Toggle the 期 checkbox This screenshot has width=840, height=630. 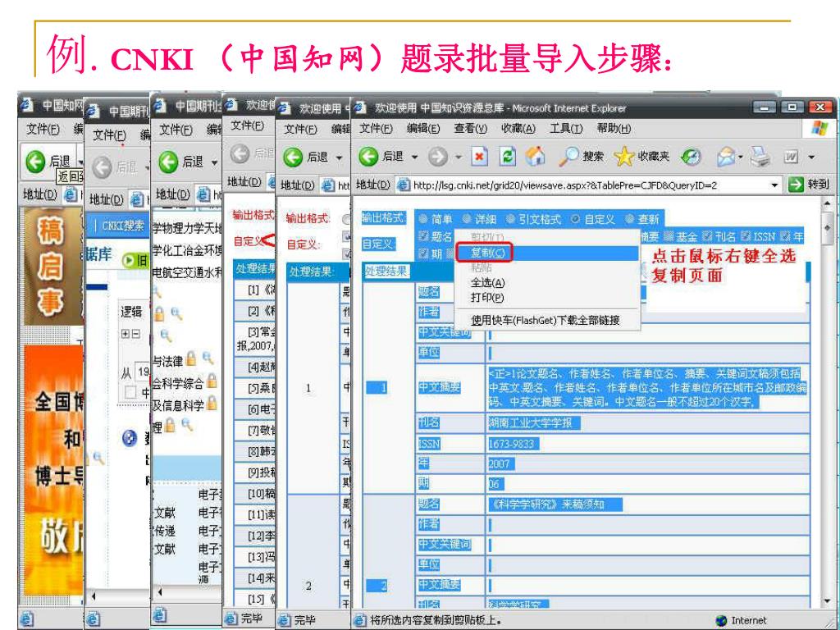[x=423, y=253]
